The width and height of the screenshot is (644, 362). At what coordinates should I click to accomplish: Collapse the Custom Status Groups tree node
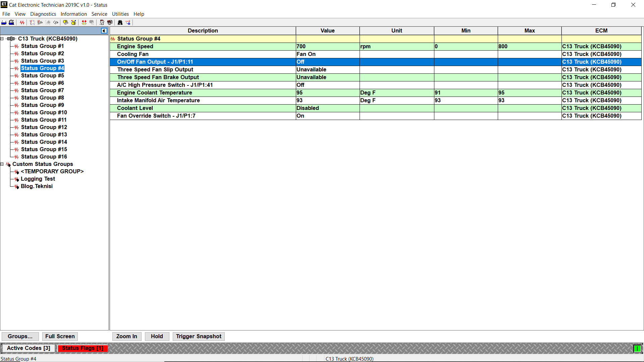(2, 164)
